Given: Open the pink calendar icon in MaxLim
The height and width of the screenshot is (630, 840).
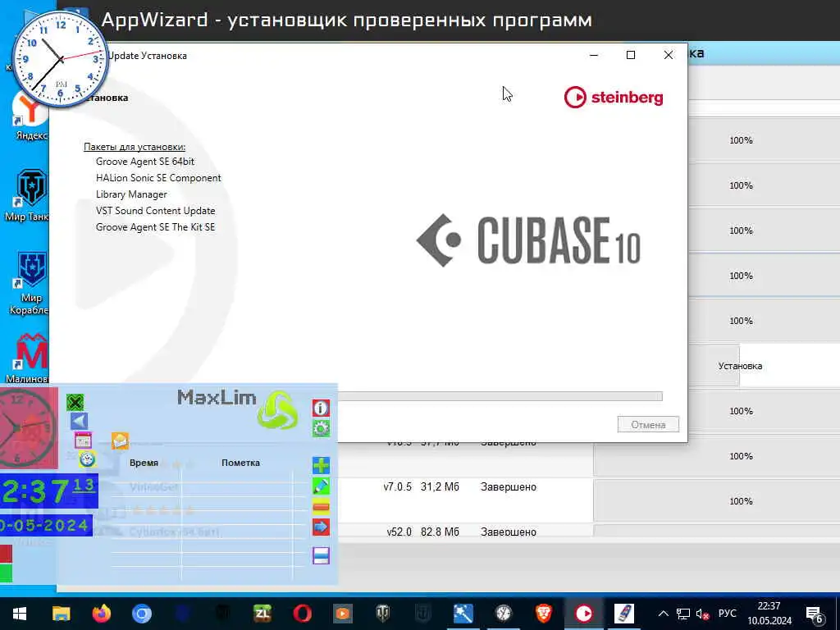Looking at the screenshot, I should point(83,441).
